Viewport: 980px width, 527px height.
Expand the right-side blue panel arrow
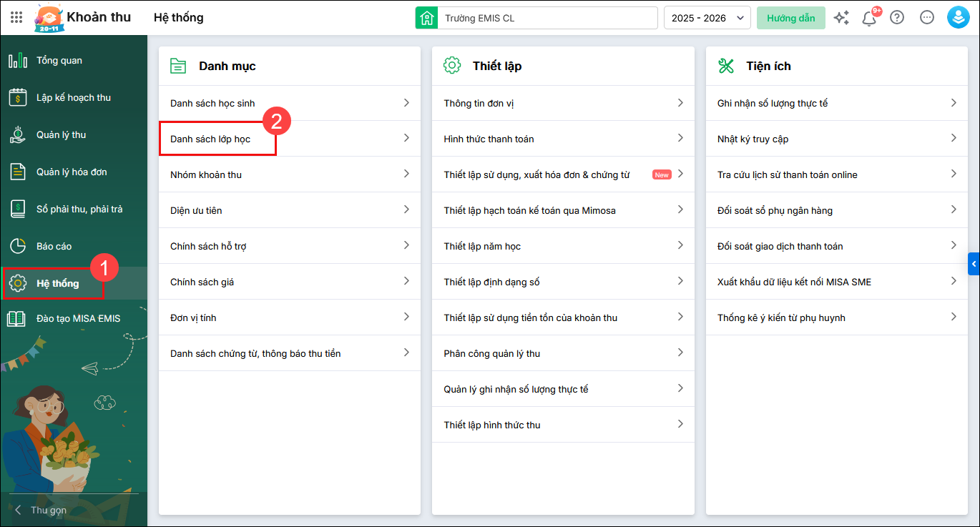(x=974, y=264)
